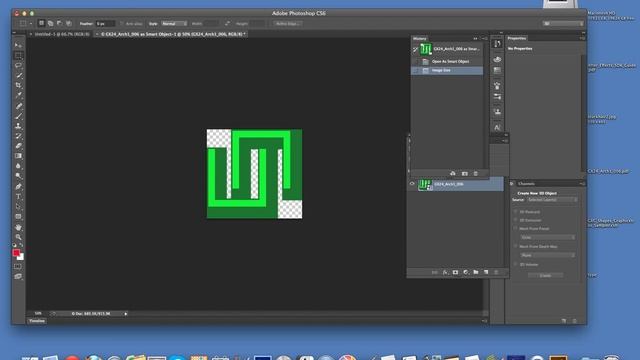
Task: Select Mesh From Preset radio option
Action: point(516,229)
